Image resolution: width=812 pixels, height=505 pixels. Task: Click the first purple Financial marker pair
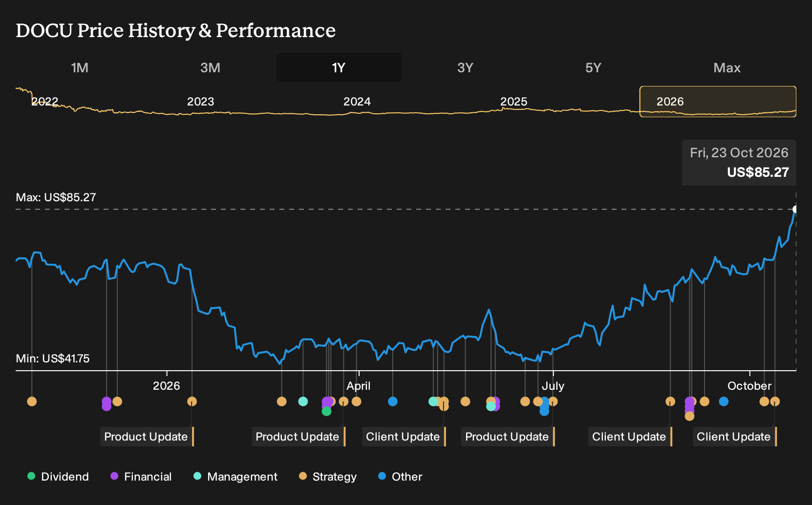107,404
